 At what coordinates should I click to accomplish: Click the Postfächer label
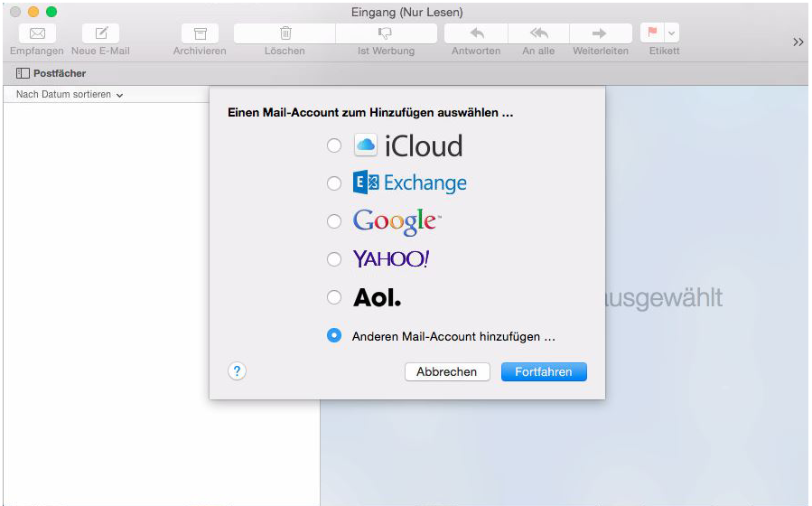point(60,73)
